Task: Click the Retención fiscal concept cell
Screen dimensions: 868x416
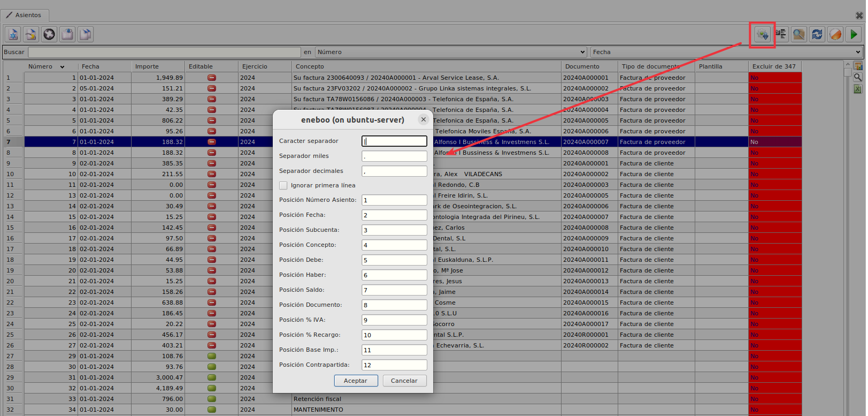Action: click(427, 399)
